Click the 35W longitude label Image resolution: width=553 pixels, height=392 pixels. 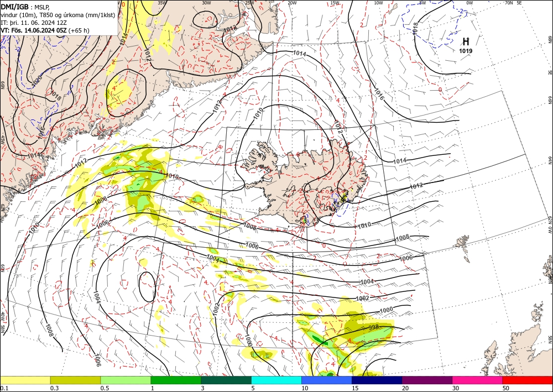(x=162, y=3)
